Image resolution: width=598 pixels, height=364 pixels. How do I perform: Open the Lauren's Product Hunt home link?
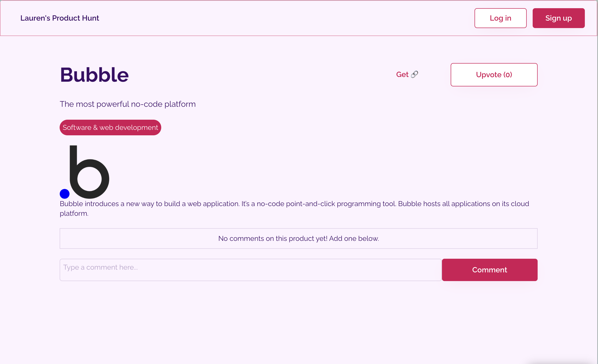(60, 18)
